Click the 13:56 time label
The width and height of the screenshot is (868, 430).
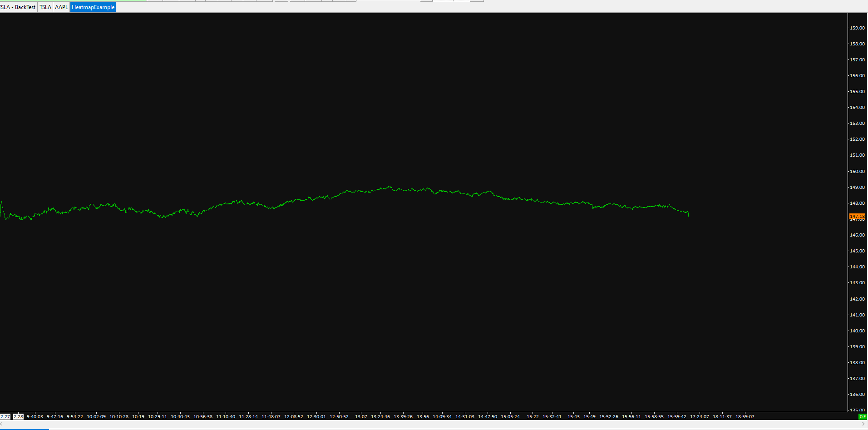pos(423,417)
